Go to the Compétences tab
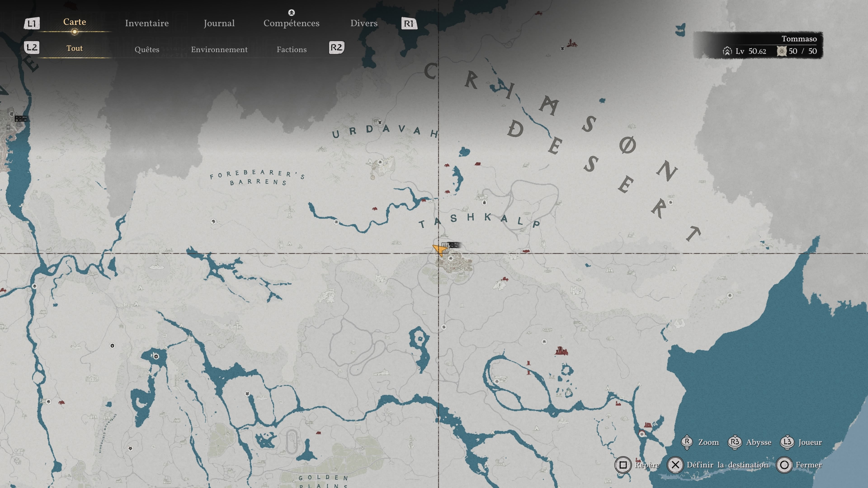Viewport: 868px width, 488px height. 291,23
